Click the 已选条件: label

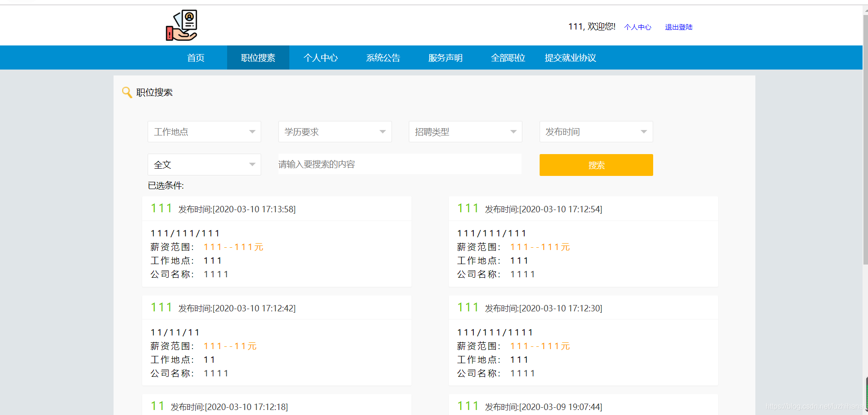[166, 185]
